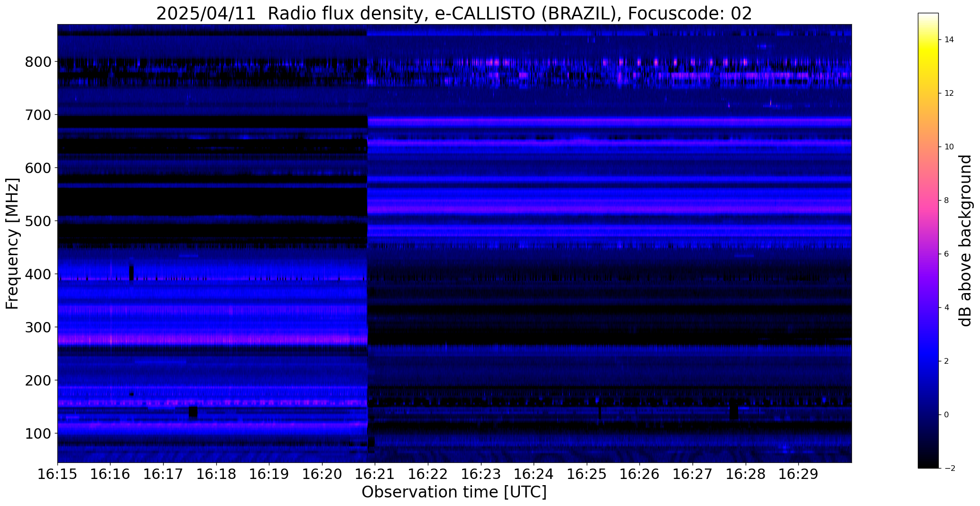Screen dimensions: 980x506
Task: Click the 16:28 time tick label
Action: tap(746, 475)
